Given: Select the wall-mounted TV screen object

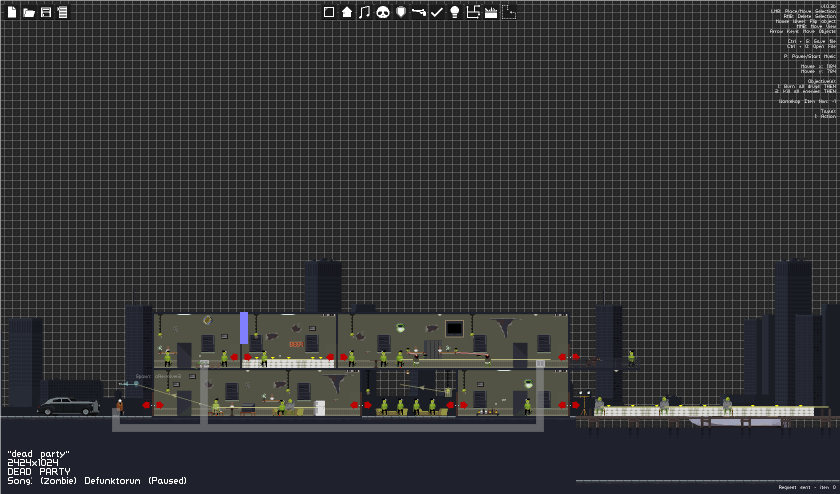Looking at the screenshot, I should coord(454,328).
